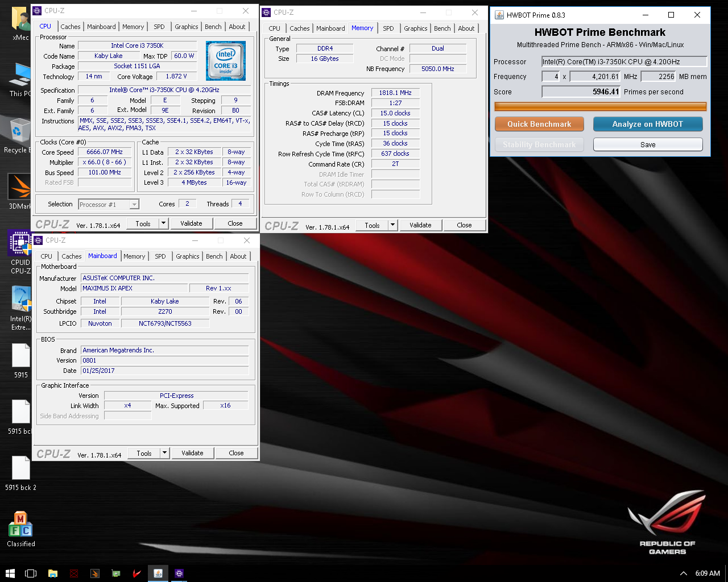Click DRAM Frequency value 1818.1 MHz
Screen dimensions: 728x582
[395, 93]
